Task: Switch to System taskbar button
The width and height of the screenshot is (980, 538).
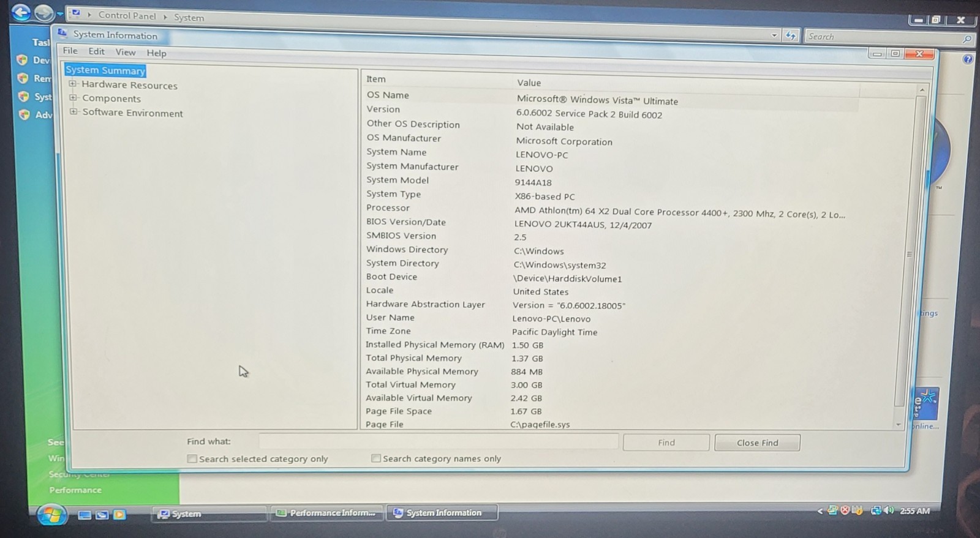Action: click(209, 514)
